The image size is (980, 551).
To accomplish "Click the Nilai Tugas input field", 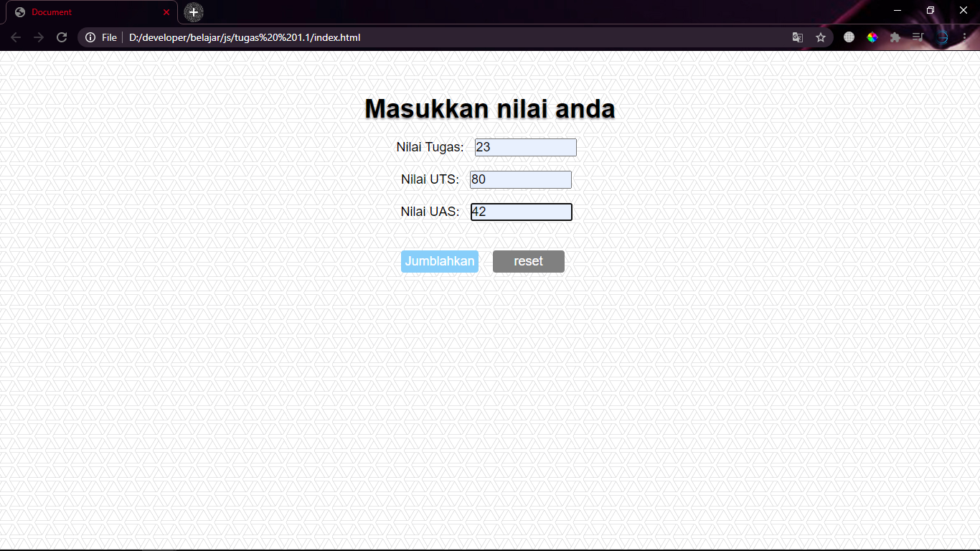I will click(x=525, y=147).
